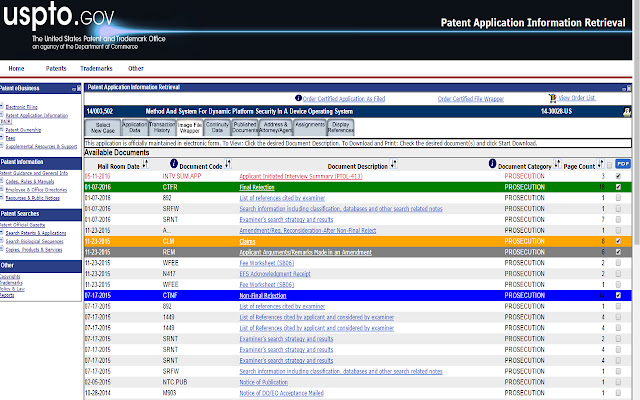Screen dimensions: 640x400
Task: Switch to Image File Wrapper tab
Action: coord(190,128)
